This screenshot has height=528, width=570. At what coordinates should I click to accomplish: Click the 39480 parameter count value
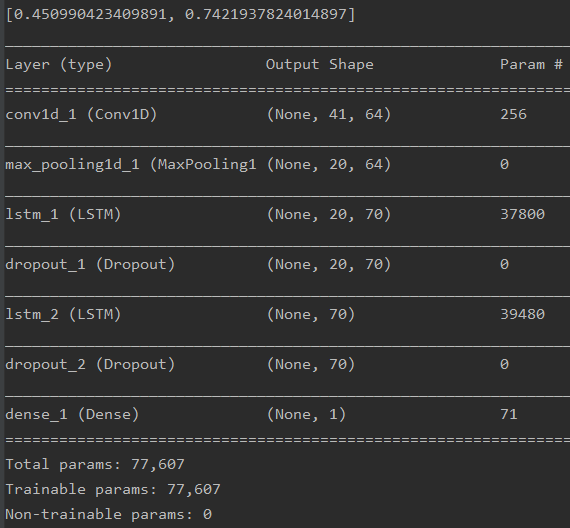coord(522,314)
